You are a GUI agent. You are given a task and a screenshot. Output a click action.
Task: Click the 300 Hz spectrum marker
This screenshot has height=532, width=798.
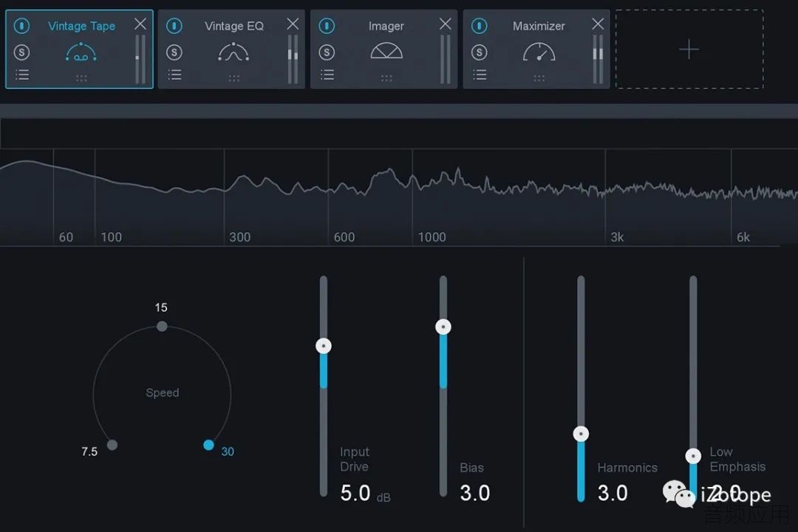(239, 236)
